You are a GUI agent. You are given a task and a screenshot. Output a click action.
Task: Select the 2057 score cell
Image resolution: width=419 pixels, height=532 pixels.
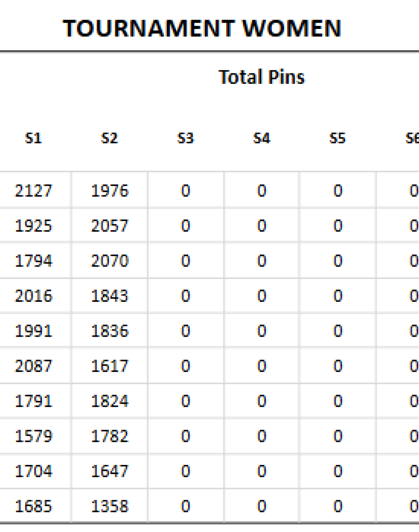click(x=109, y=226)
